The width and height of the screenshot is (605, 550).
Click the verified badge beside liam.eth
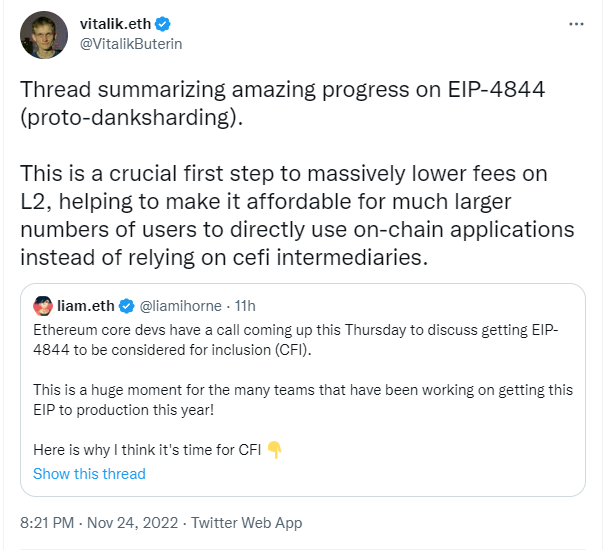tap(127, 306)
